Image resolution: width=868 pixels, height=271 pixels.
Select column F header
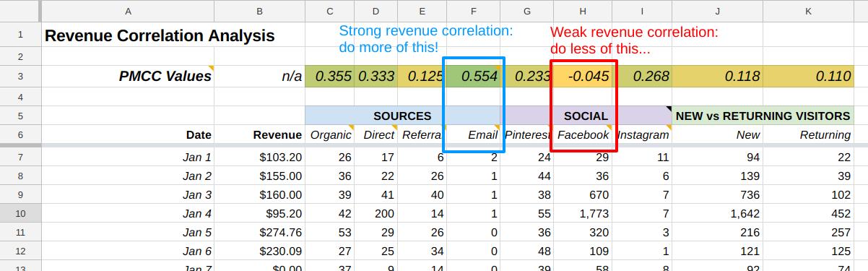coord(473,11)
